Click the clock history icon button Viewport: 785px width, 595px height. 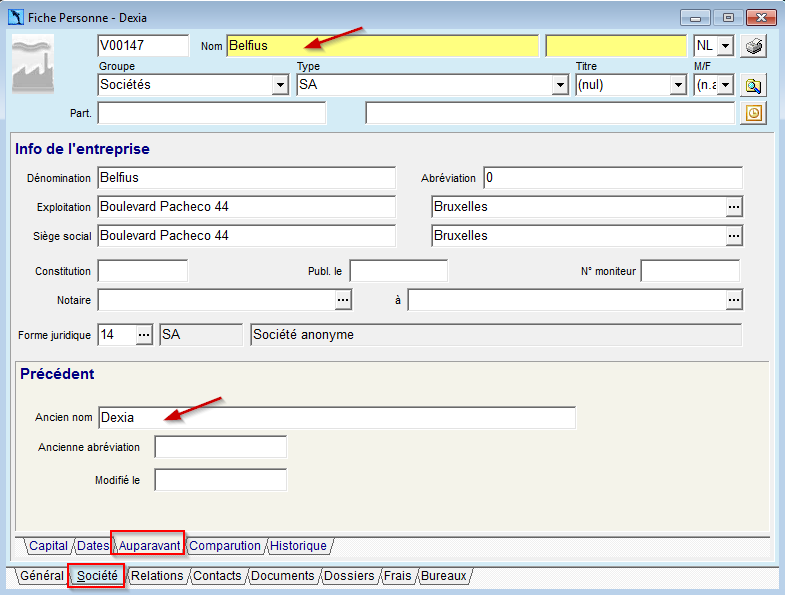coord(753,113)
